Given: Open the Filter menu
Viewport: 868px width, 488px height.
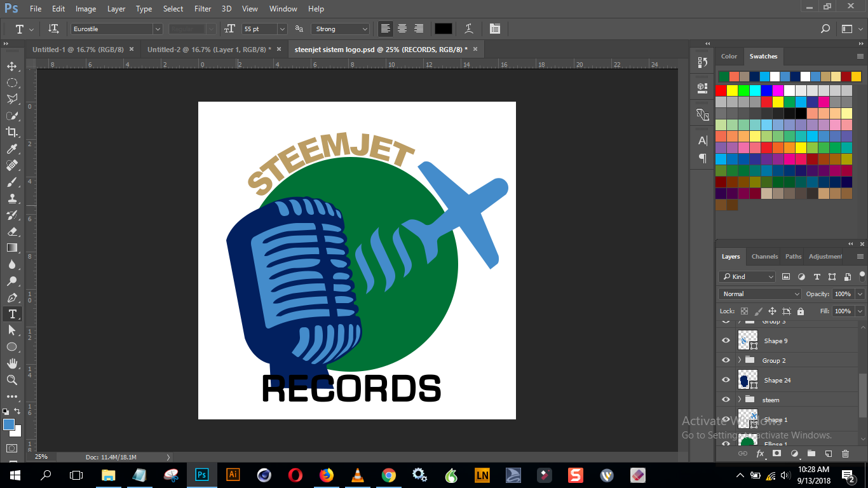Looking at the screenshot, I should tap(203, 9).
